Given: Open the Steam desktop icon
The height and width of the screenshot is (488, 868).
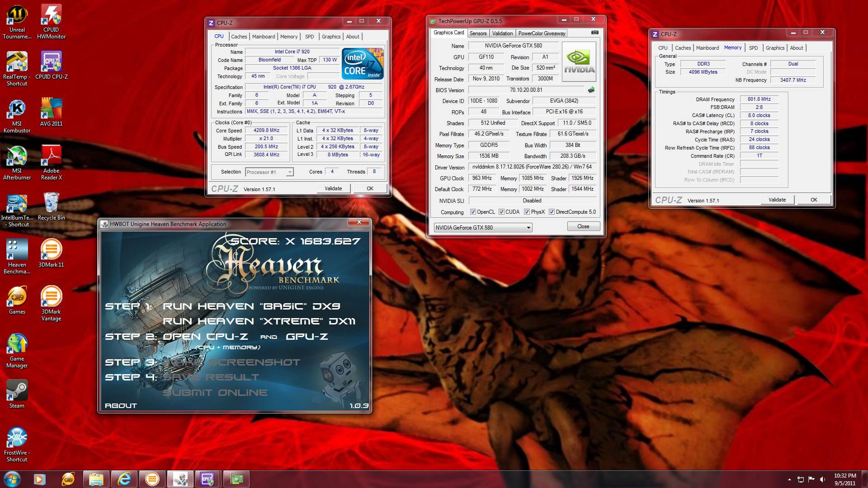Looking at the screenshot, I should [17, 394].
